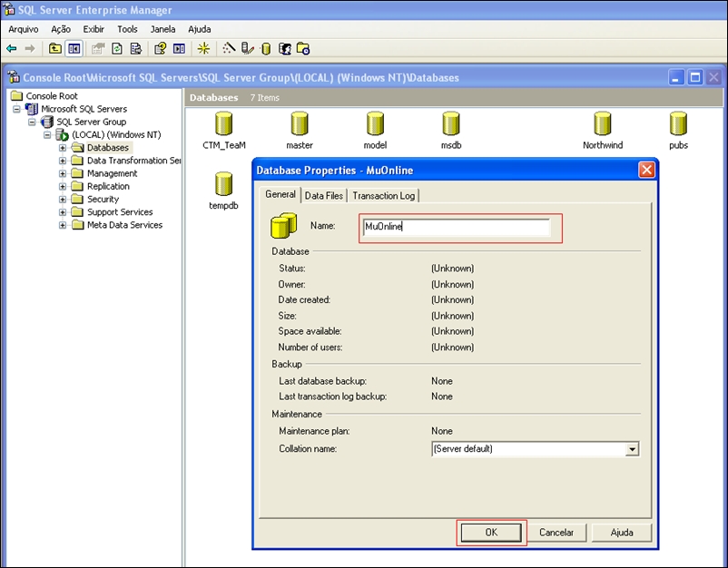Confirm with the OK button
Image resolution: width=728 pixels, height=568 pixels.
point(491,533)
